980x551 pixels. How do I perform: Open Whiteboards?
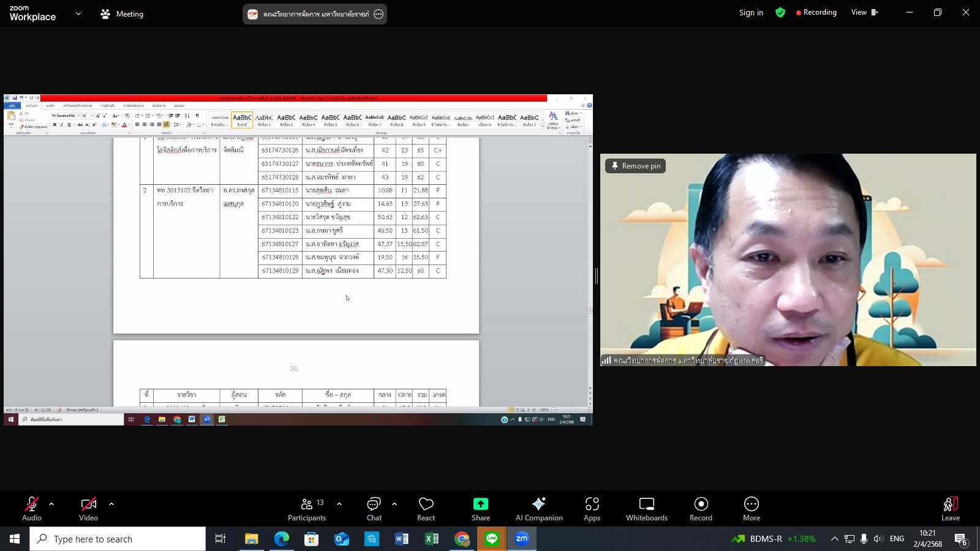(x=647, y=508)
